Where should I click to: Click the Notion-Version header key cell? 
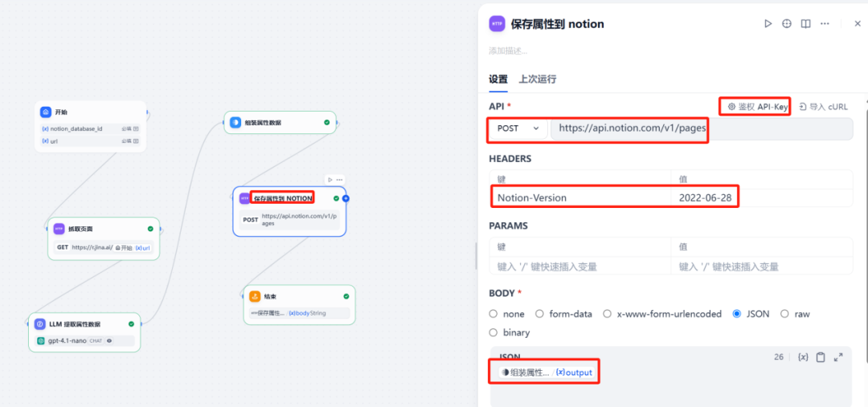580,198
